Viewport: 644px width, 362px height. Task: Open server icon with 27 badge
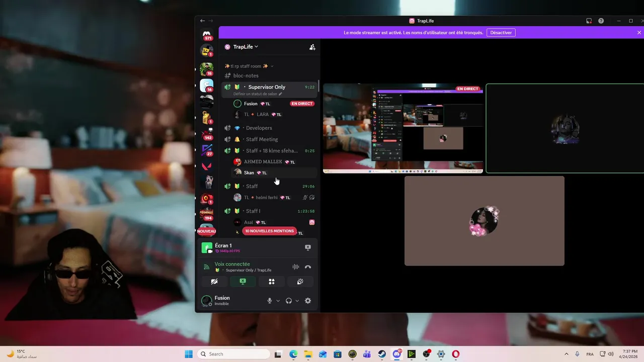click(207, 150)
